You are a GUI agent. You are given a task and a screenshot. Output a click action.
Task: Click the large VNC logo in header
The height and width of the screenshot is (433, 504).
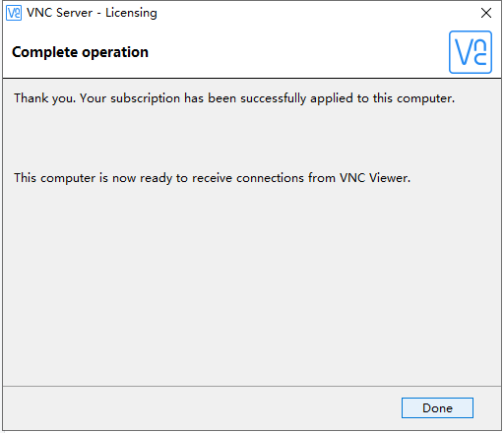[471, 52]
